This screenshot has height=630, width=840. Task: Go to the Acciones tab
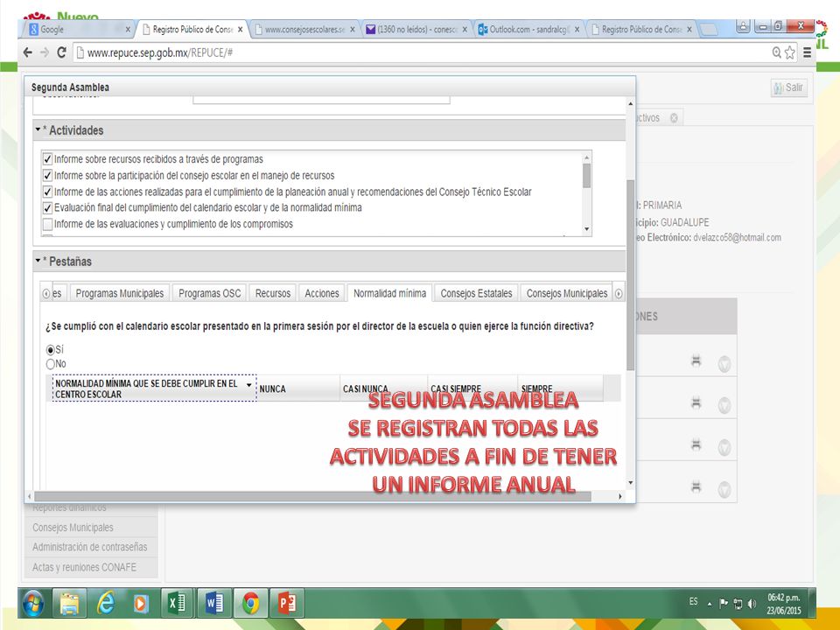point(321,294)
